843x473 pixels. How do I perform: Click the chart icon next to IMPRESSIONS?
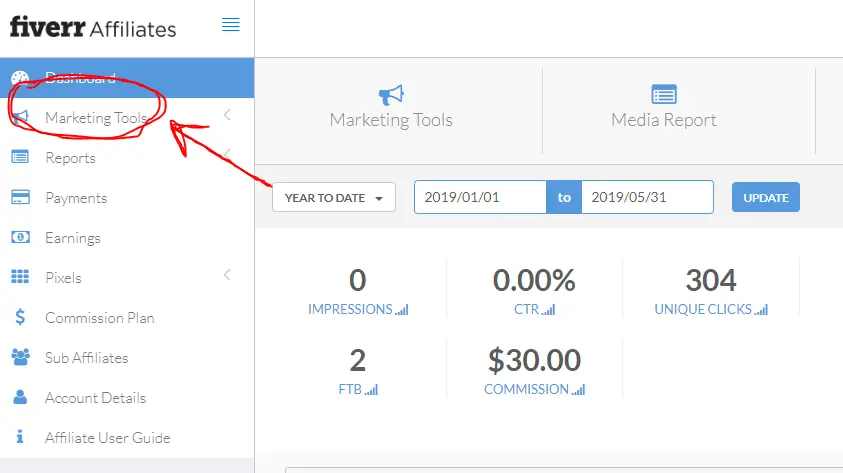[402, 310]
